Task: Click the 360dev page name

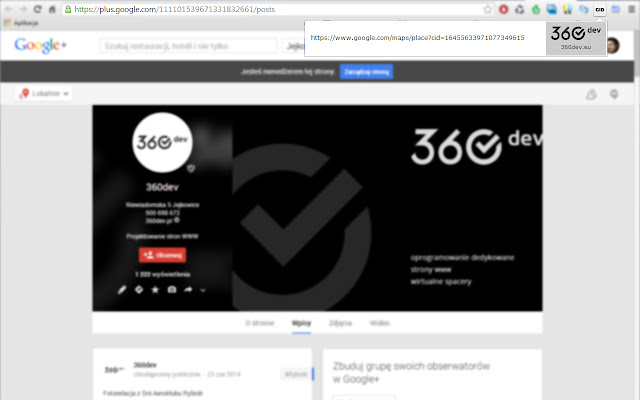Action: (x=162, y=187)
